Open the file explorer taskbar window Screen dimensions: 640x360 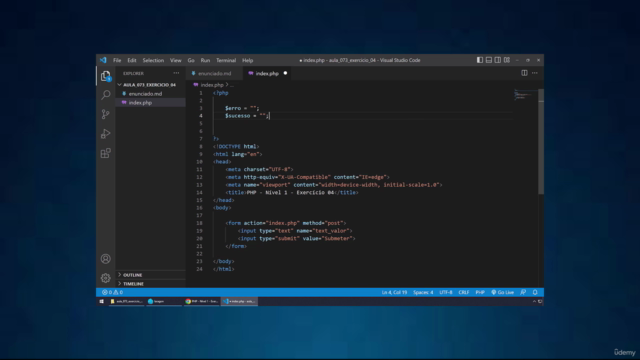tap(127, 301)
